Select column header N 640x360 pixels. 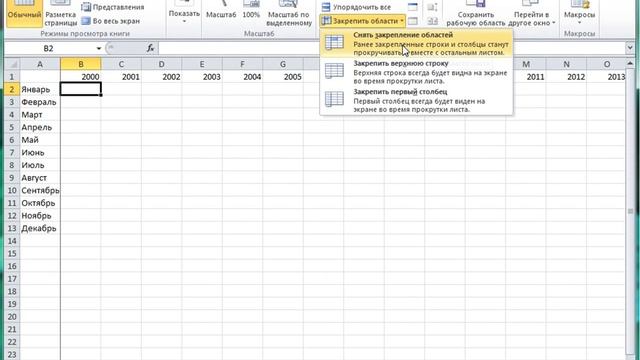click(x=567, y=64)
